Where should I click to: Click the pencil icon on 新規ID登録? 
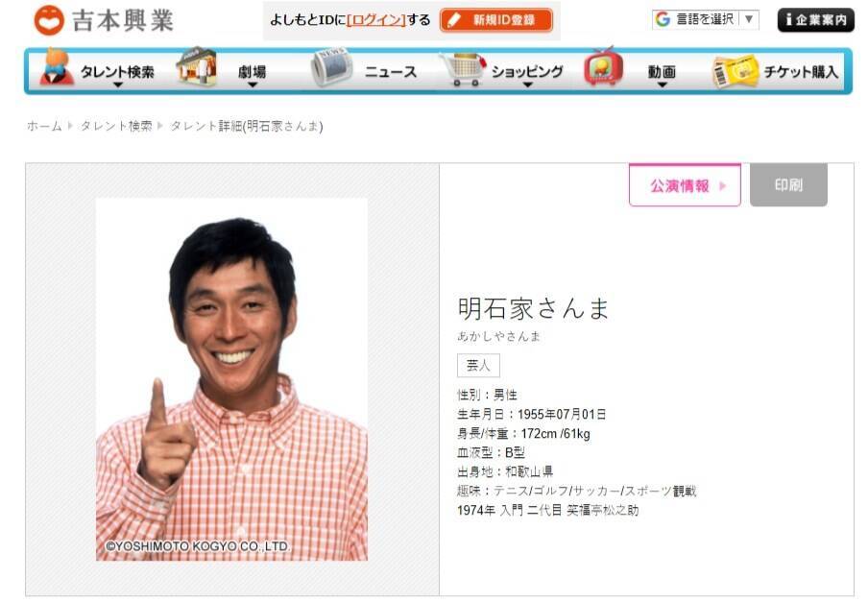(x=454, y=20)
